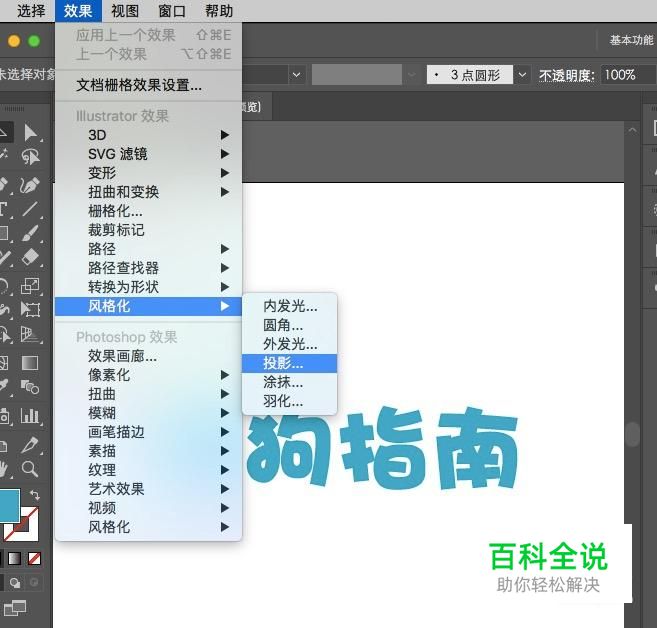Select the Gradient tool
Viewport: 657px width, 628px height.
pos(30,363)
